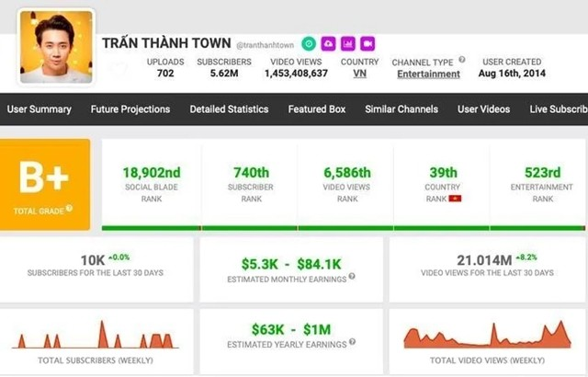Click the +0.0% subscribers change indicator

[119, 257]
